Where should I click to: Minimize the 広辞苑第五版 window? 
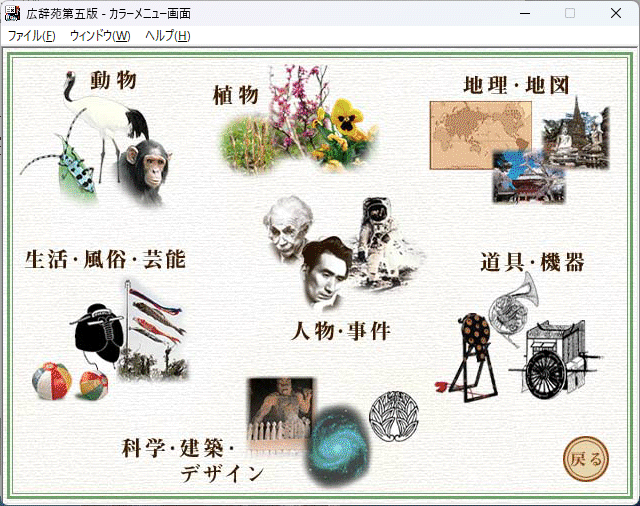(x=525, y=13)
